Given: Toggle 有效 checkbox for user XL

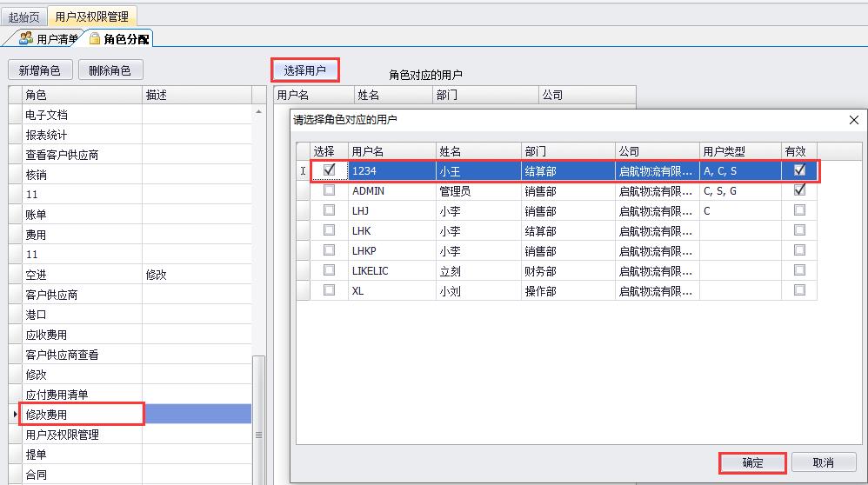Looking at the screenshot, I should pos(799,290).
